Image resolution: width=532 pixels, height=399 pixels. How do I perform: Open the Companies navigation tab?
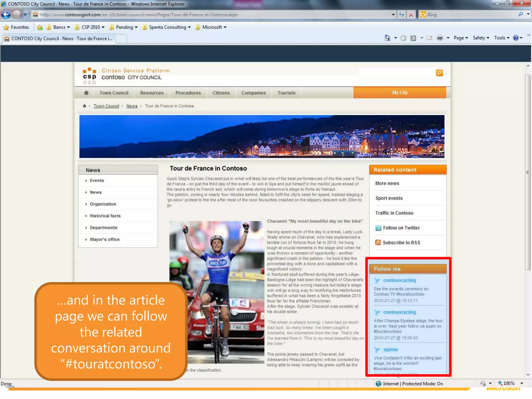254,93
